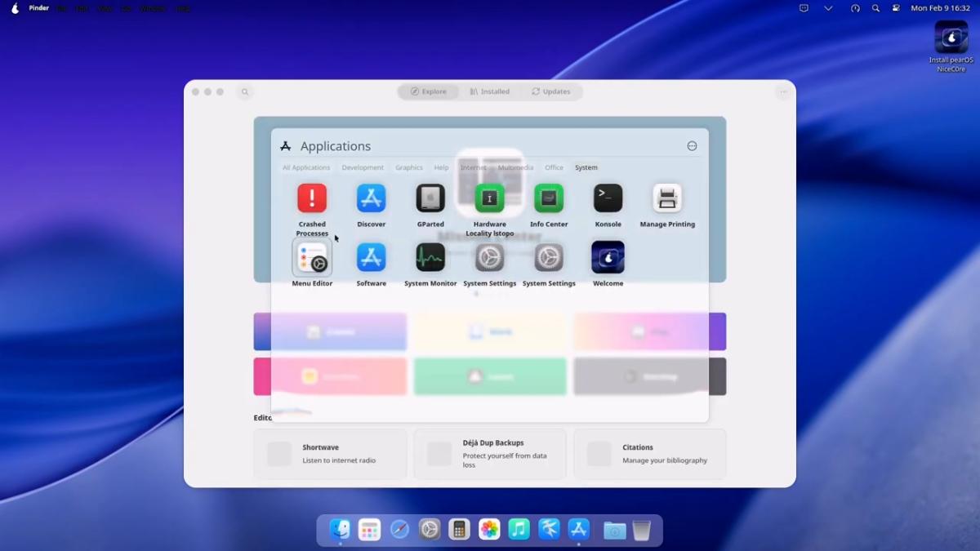980x551 pixels.
Task: Expand the menu bar chevron for hidden icons
Action: tap(828, 8)
